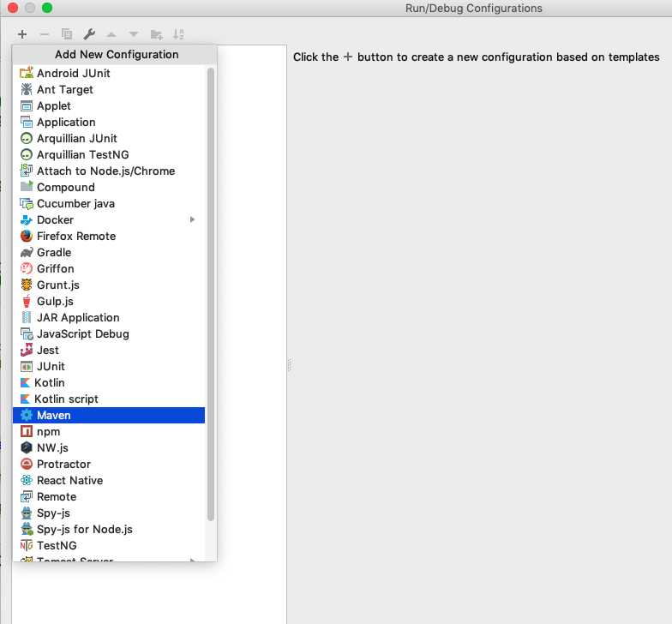
Task: Select the Remote configuration type
Action: click(109, 496)
